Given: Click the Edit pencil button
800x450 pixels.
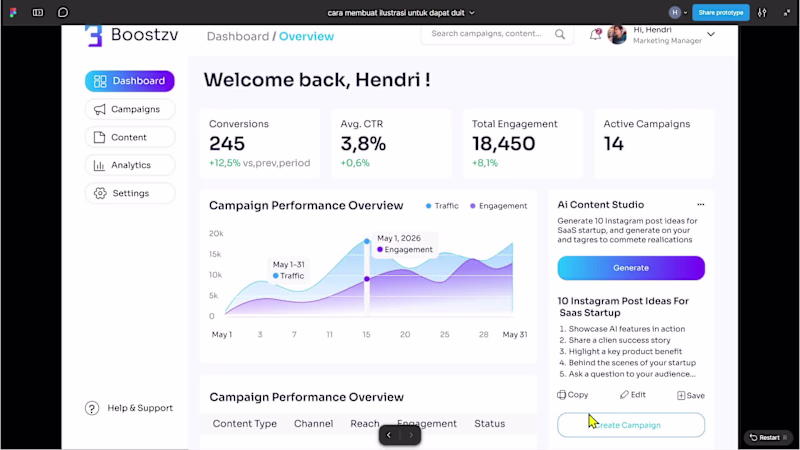Looking at the screenshot, I should pos(633,395).
